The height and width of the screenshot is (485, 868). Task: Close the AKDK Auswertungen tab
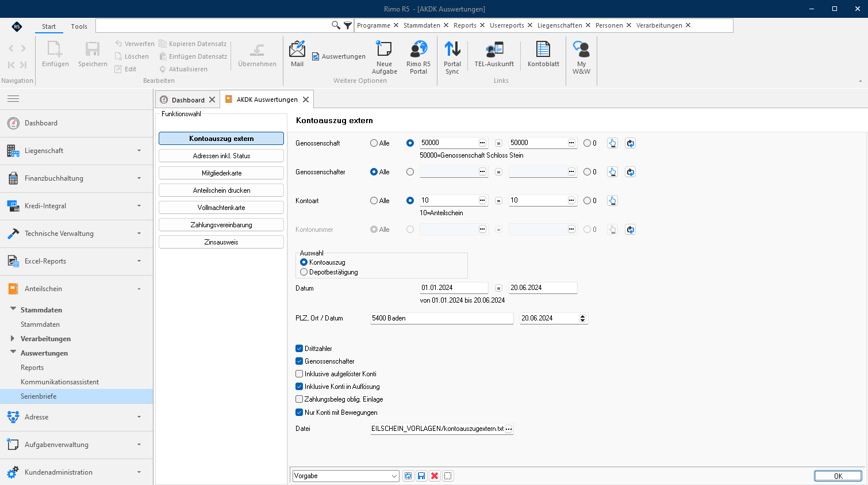(306, 100)
